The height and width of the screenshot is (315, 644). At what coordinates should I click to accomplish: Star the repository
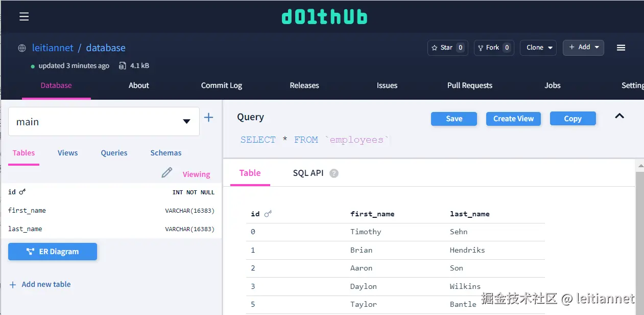pos(447,48)
